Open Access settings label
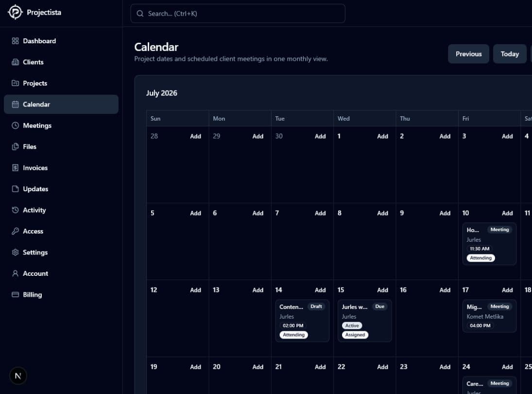532x394 pixels. pyautogui.click(x=33, y=231)
